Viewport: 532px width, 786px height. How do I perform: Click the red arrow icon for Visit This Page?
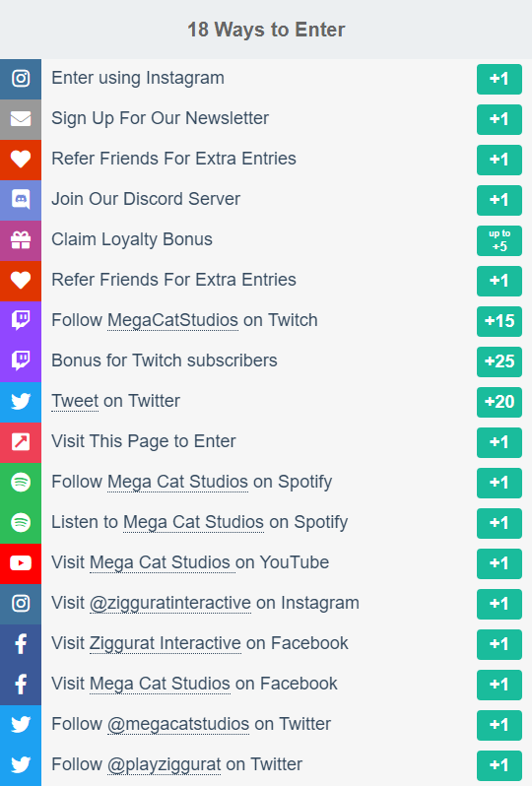(x=21, y=442)
